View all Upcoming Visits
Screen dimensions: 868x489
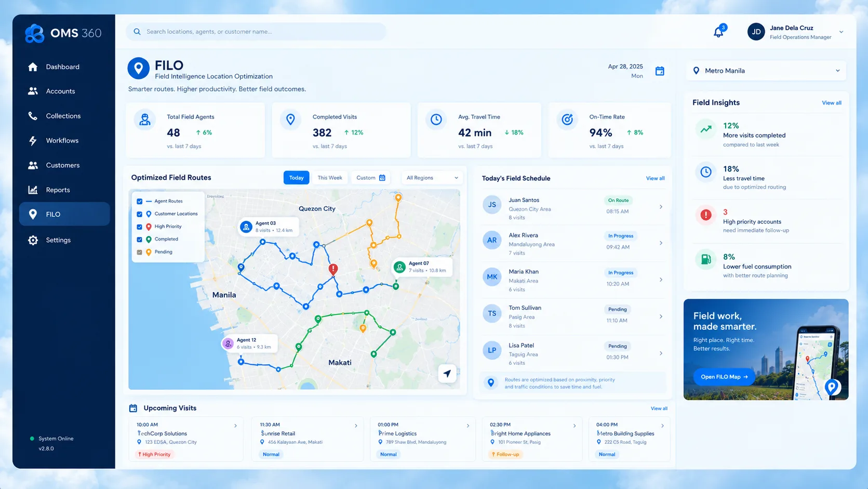click(659, 408)
